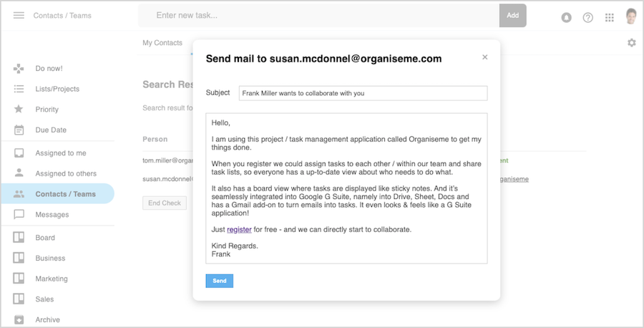This screenshot has width=644, height=328.
Task: Open Assigned to me view
Action: pos(61,153)
